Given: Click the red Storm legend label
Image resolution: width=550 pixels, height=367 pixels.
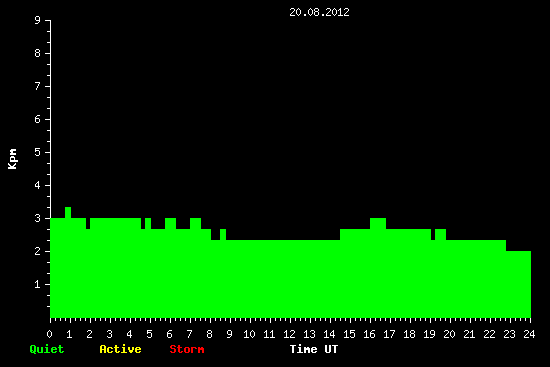Looking at the screenshot, I should (187, 349).
